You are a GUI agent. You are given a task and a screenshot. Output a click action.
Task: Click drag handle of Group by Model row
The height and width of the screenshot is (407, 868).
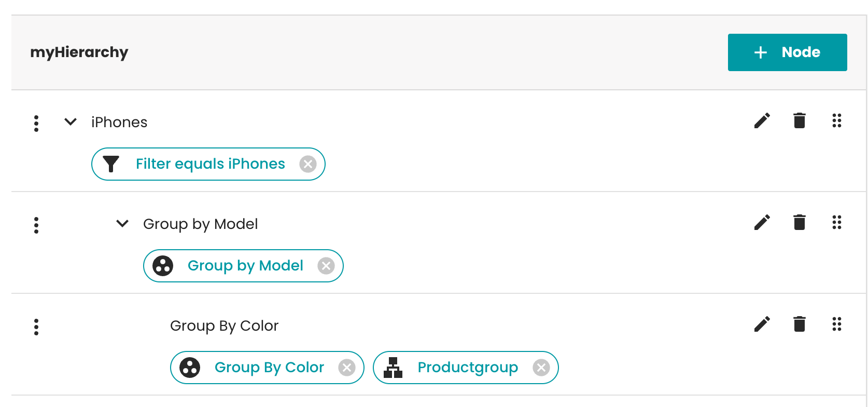point(836,223)
